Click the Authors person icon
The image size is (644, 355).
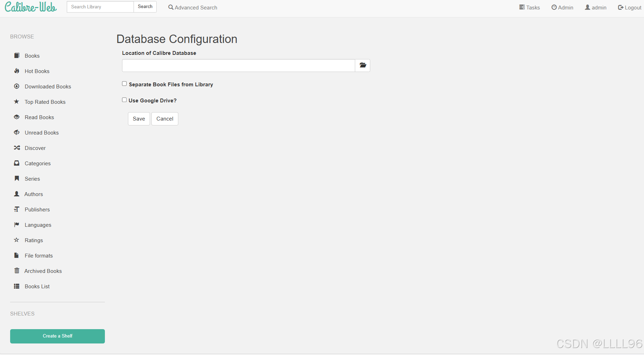point(16,194)
